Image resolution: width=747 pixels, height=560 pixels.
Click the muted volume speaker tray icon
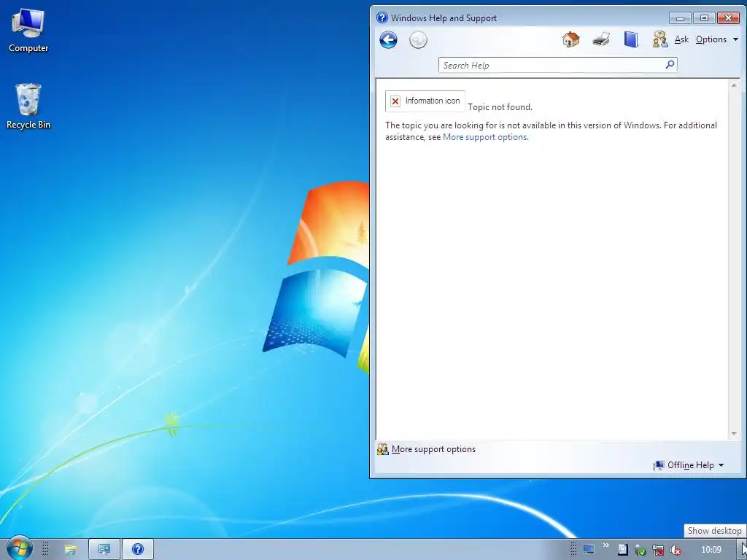(675, 550)
